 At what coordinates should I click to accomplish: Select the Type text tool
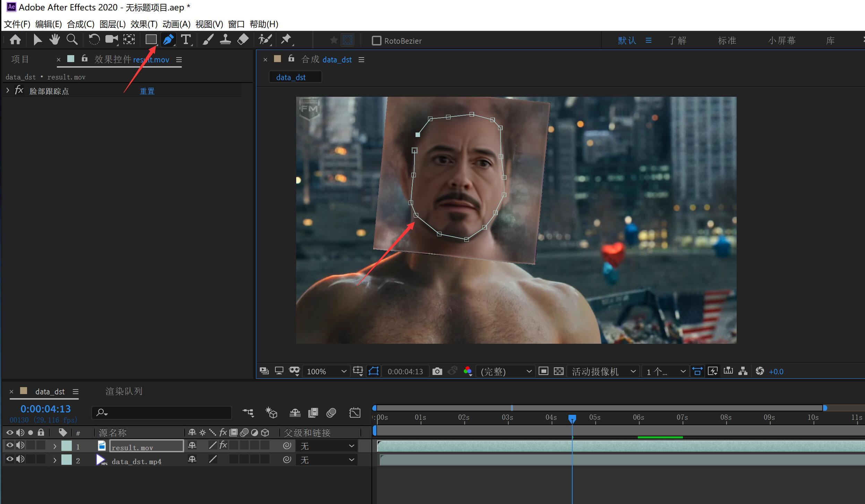[x=186, y=40]
